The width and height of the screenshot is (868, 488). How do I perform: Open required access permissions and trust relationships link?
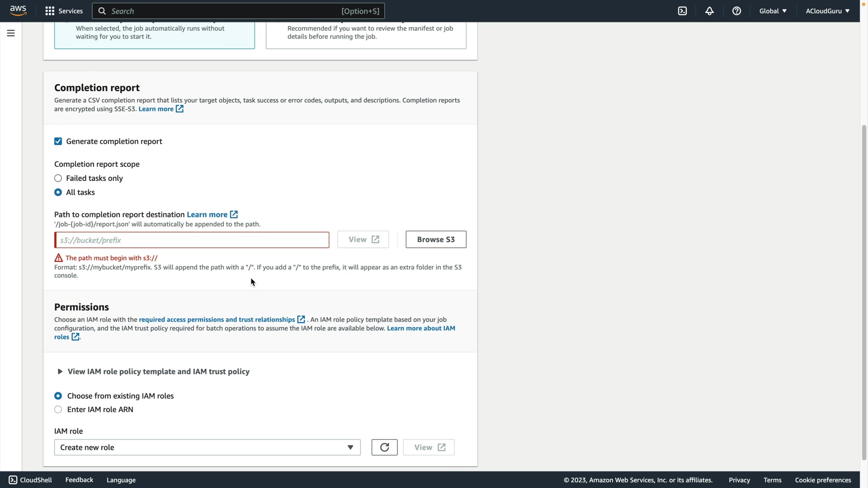click(x=217, y=319)
